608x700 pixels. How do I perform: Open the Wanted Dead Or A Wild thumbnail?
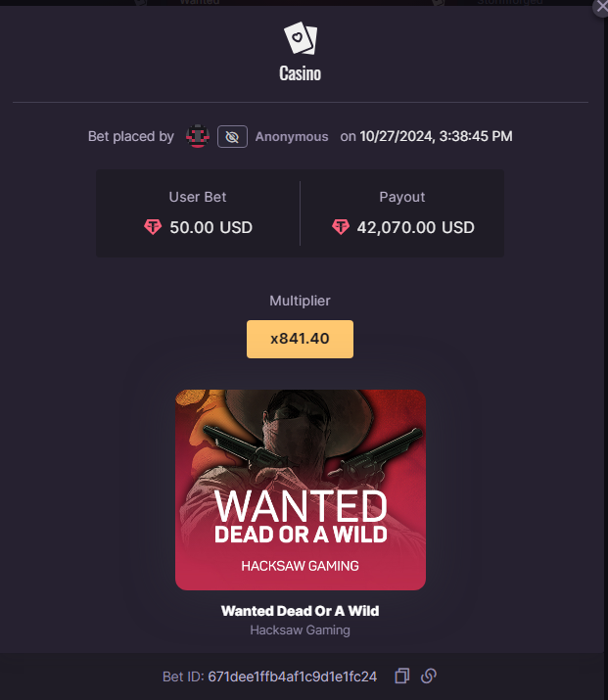(x=301, y=490)
